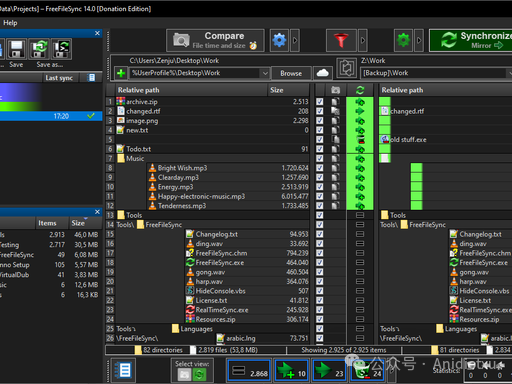Image resolution: width=512 pixels, height=384 pixels.
Task: Open synchronization settings via the green gear
Action: (403, 40)
